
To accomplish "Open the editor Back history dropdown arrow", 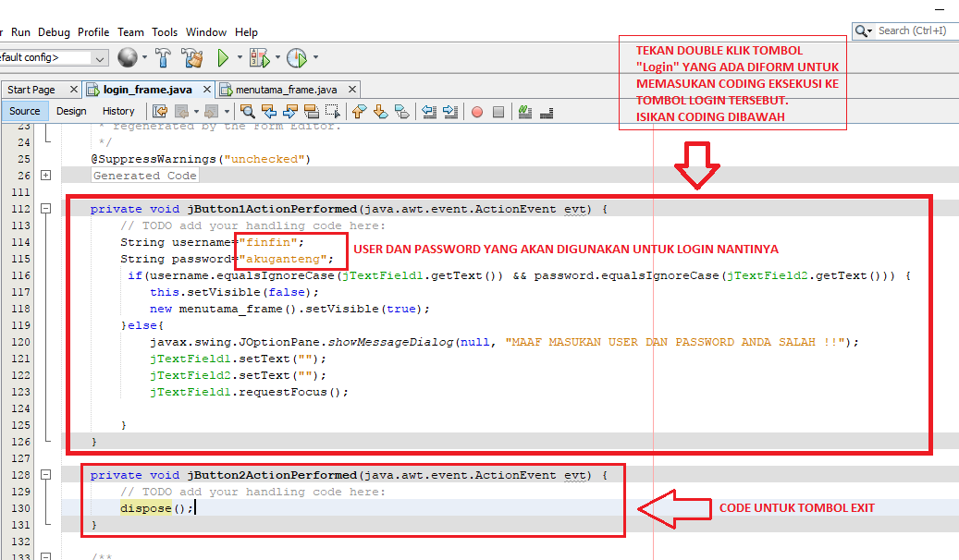I will 196,112.
